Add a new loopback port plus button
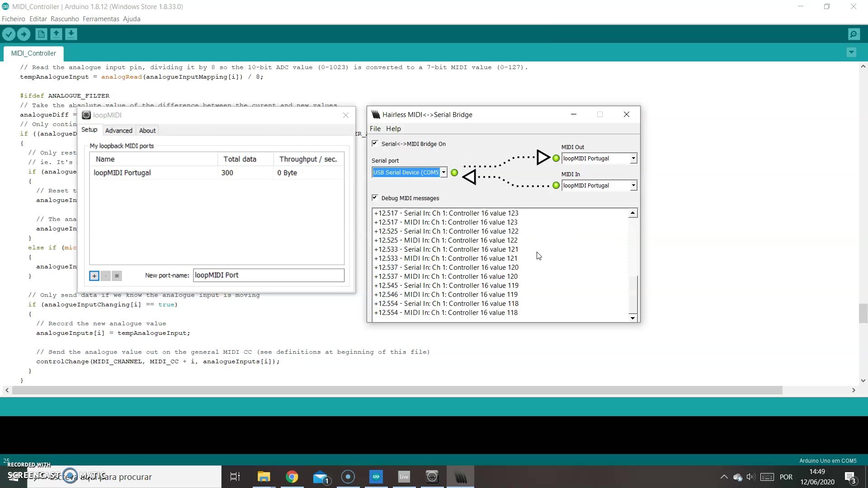868x488 pixels. point(94,276)
